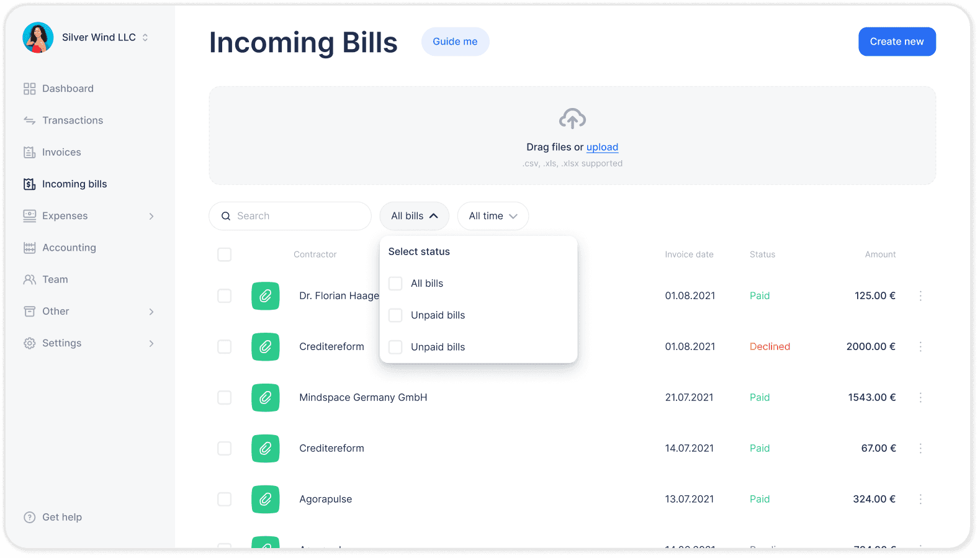
Task: Click the Paid status of Dr. Florian Haage
Action: 760,296
